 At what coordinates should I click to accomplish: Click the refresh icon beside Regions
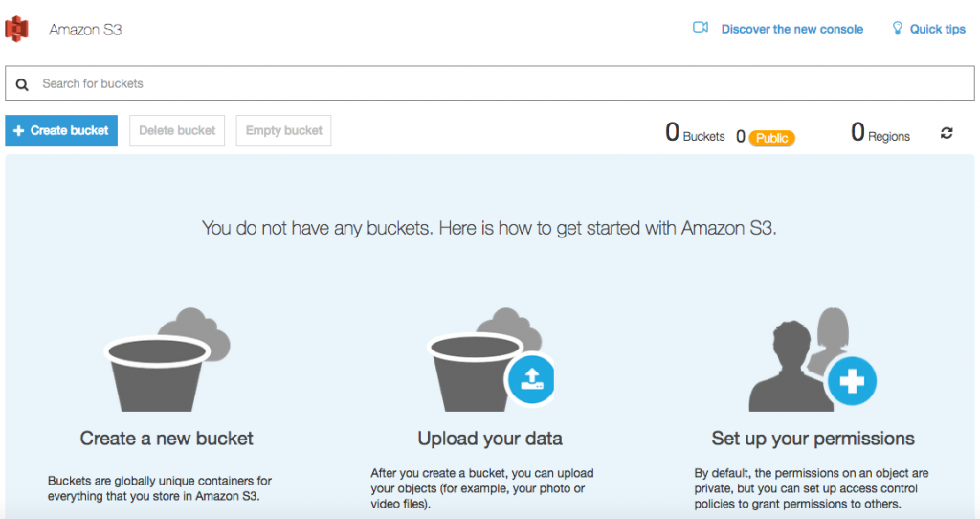tap(947, 134)
